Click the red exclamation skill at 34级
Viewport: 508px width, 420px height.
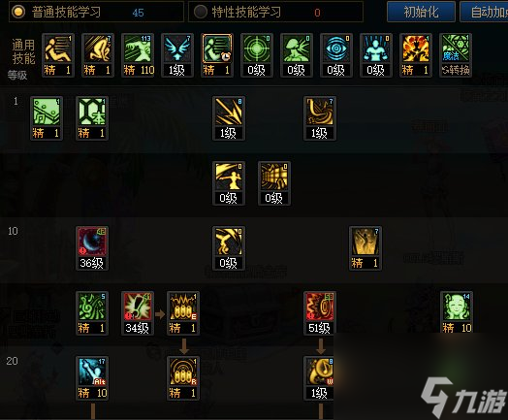pos(138,307)
